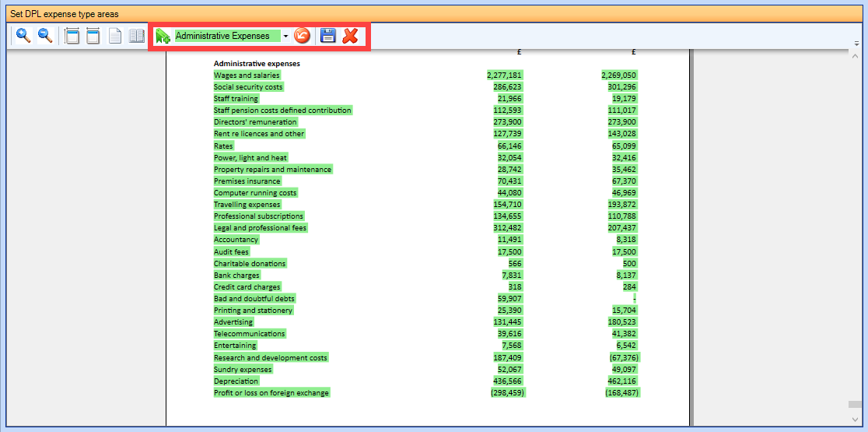Click 'Property repairs and maintenance'
This screenshot has width=868, height=432.
pos(273,170)
